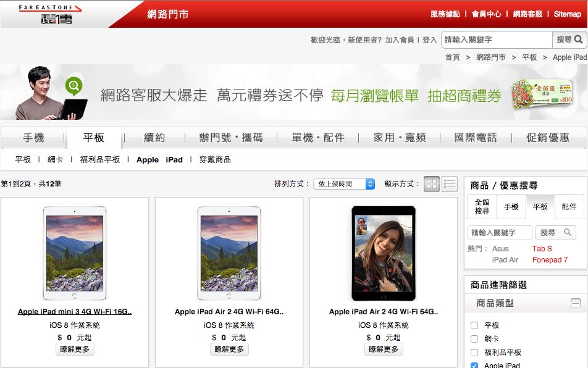Open the 平板 main navigation tab
Screen dimensions: 588x368
tap(94, 138)
